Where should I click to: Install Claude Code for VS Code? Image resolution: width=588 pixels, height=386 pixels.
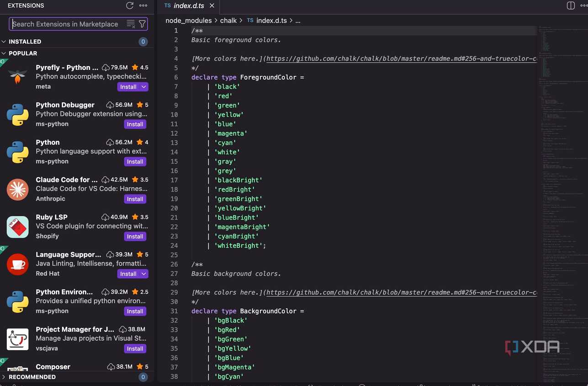(135, 199)
